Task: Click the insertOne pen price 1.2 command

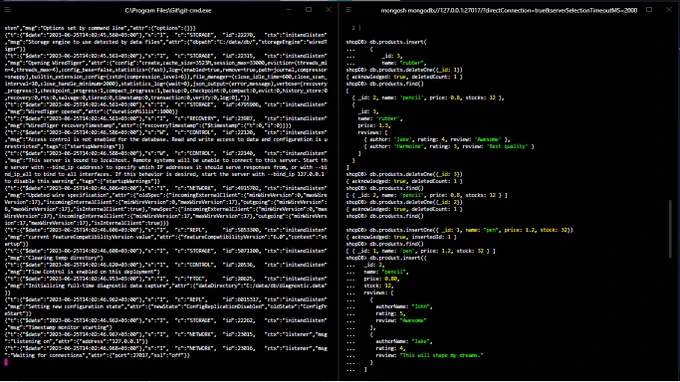Action: pyautogui.click(x=460, y=230)
